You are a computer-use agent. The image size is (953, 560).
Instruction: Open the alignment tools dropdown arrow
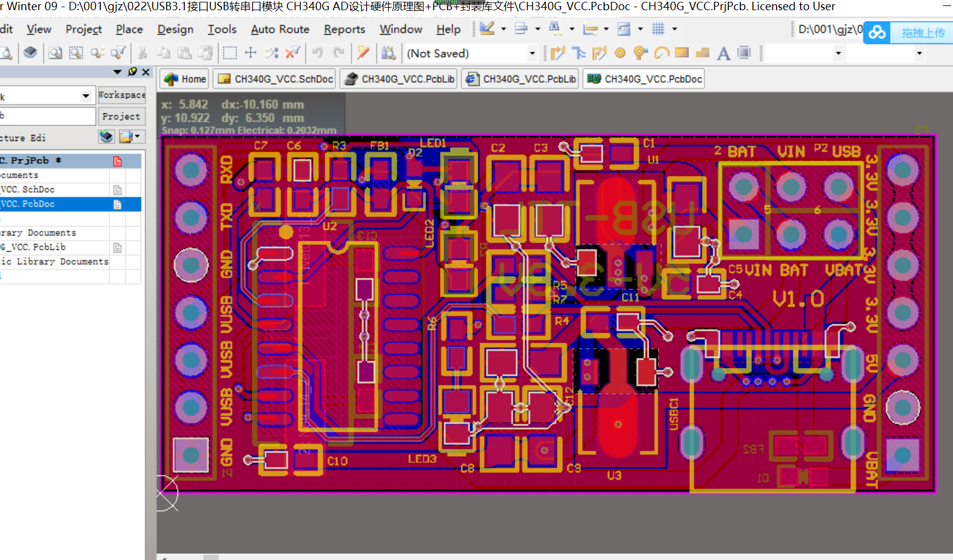click(538, 29)
